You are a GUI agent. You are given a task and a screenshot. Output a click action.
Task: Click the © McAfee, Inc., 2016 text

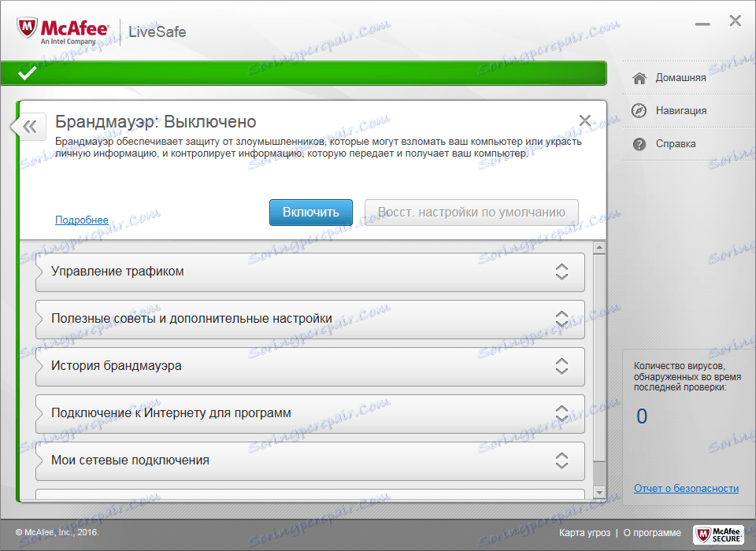(57, 533)
